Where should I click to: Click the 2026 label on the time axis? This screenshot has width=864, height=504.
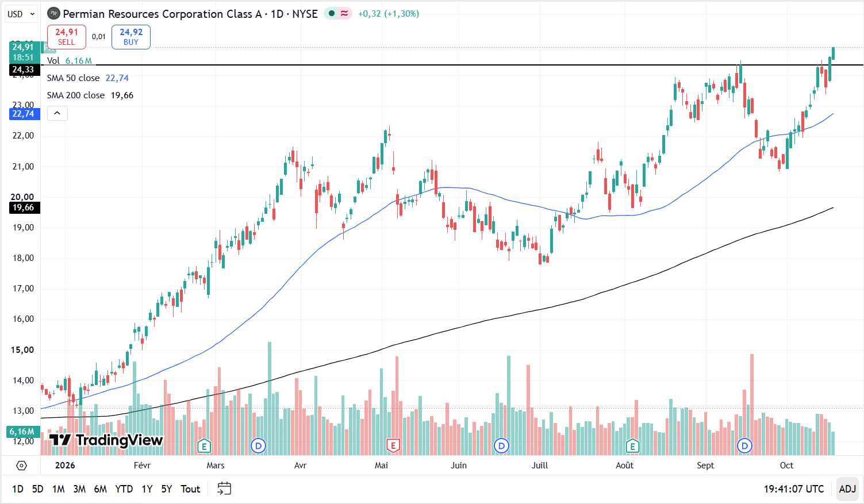(x=65, y=465)
